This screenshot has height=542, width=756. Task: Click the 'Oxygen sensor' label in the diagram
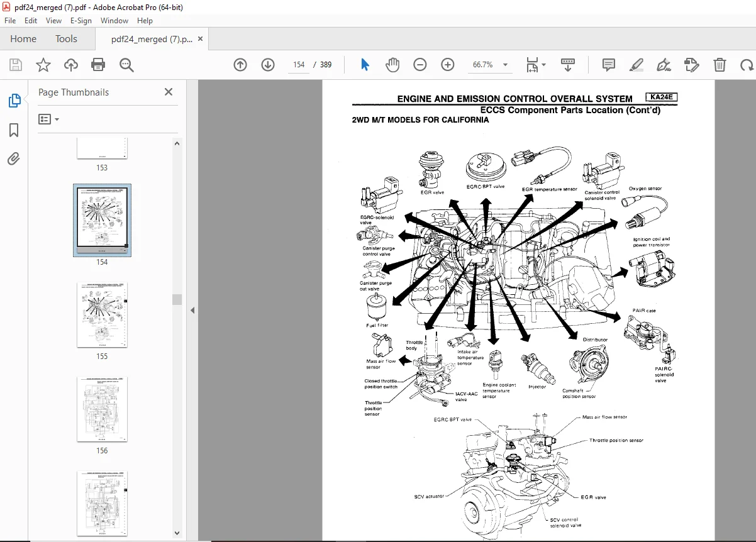tap(645, 189)
